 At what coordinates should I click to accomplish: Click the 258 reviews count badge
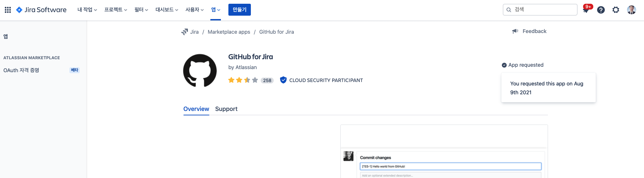pos(267,80)
